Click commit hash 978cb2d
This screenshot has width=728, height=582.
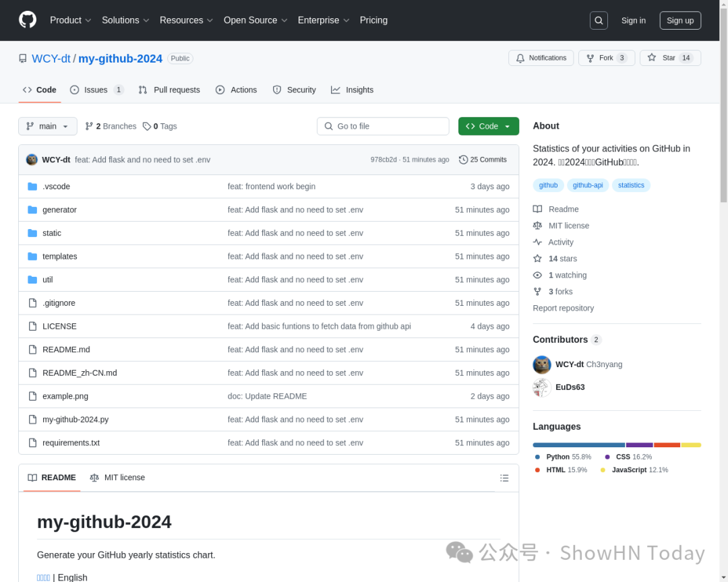[x=384, y=160]
